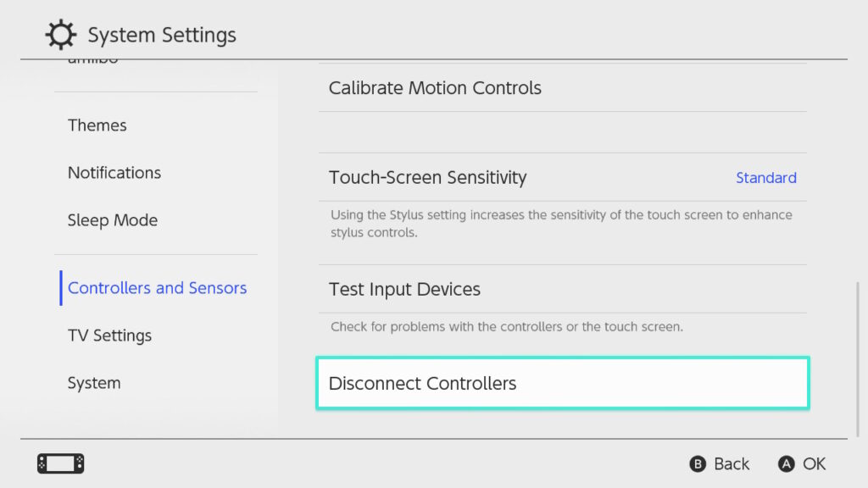Click the System Settings title text
Viewport: 868px width, 488px height.
[x=162, y=35]
